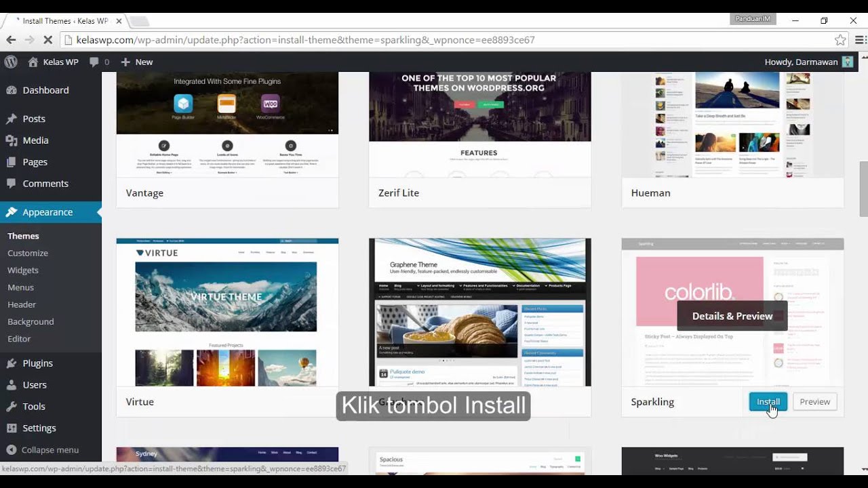This screenshot has width=868, height=488.
Task: Click the Darmawan user avatar
Action: (x=848, y=62)
